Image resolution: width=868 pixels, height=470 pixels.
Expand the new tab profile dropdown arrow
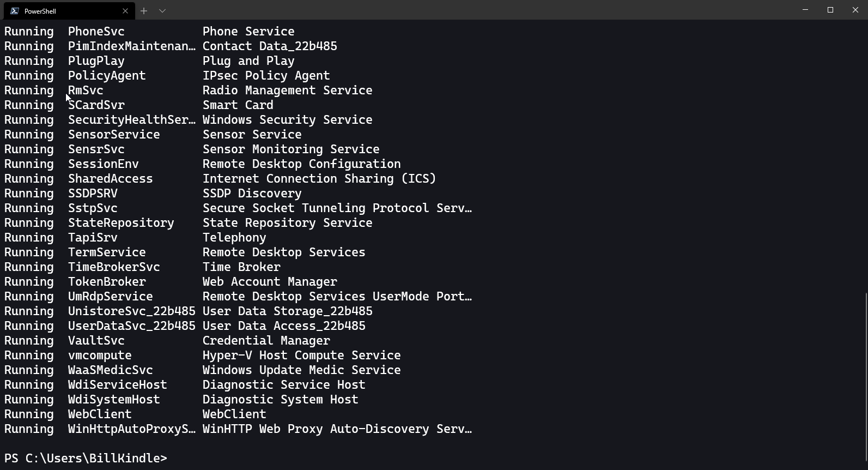pos(162,11)
